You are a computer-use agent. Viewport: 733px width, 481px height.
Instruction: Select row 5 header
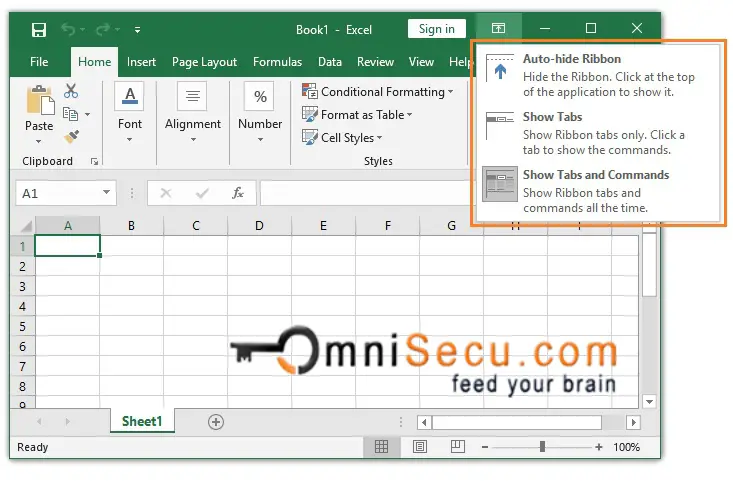pos(22,326)
